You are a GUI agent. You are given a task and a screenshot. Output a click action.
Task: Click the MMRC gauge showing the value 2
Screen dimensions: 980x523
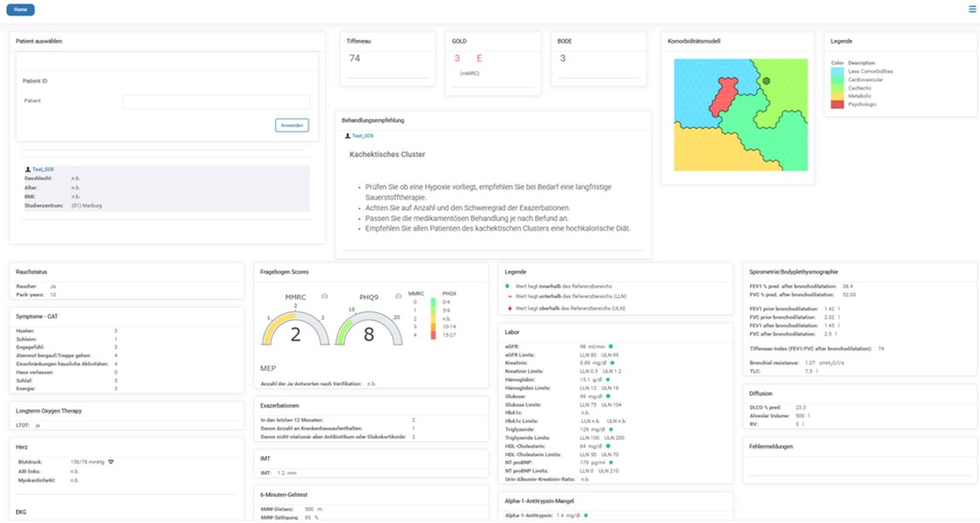tap(295, 329)
